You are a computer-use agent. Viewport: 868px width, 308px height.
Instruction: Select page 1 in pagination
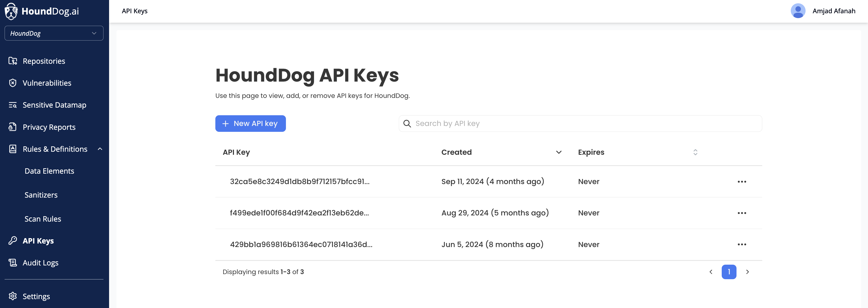(729, 272)
